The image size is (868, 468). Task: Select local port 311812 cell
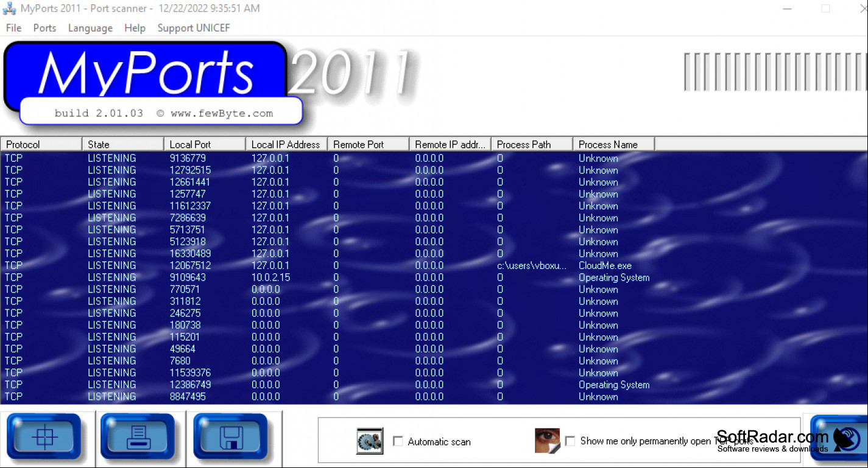click(x=185, y=301)
